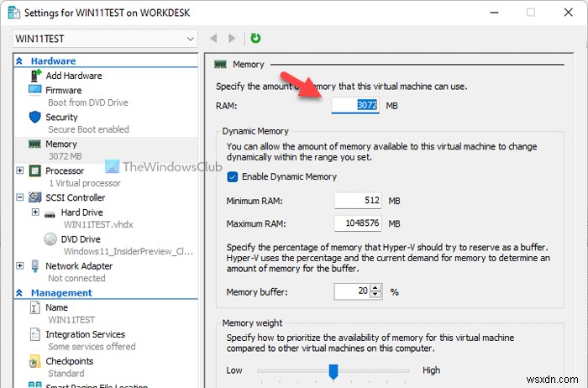Click the Security shield icon

(35, 117)
